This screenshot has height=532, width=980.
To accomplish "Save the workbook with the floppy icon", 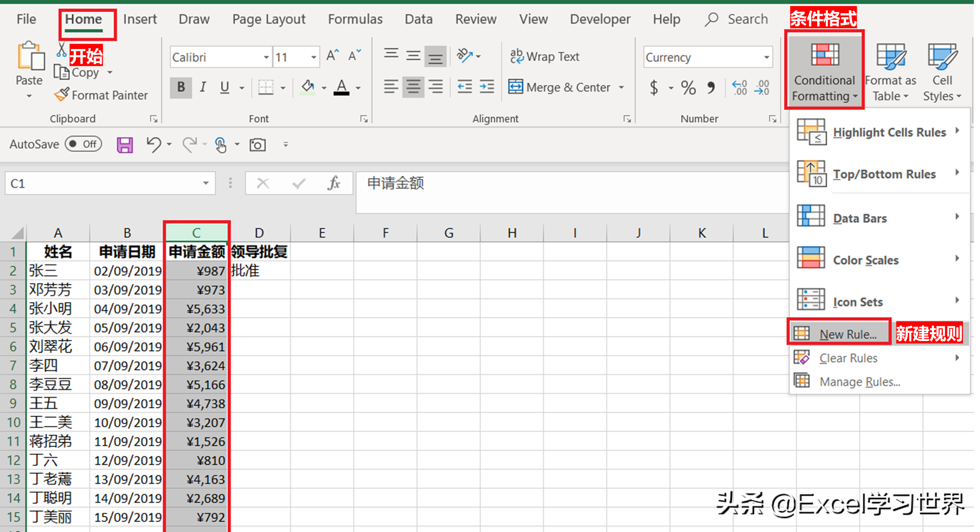I will tap(124, 145).
